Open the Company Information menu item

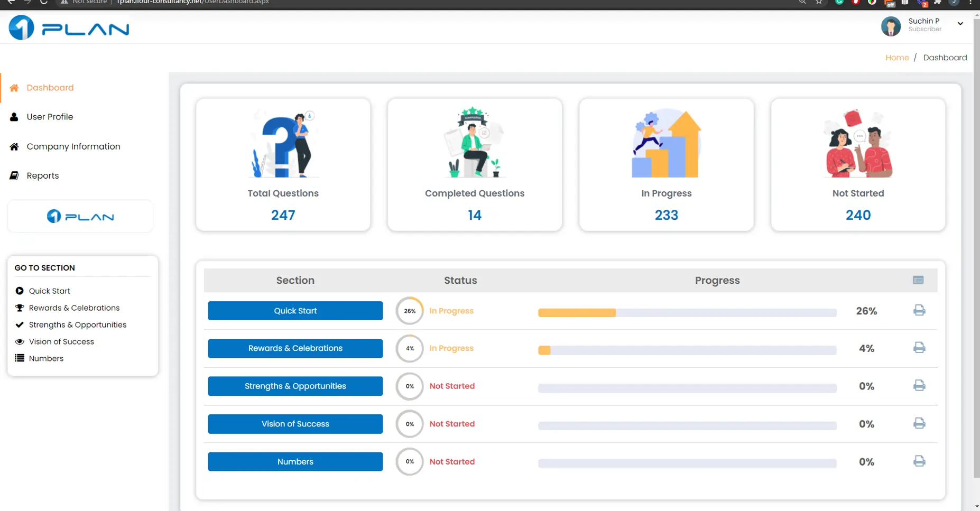click(x=73, y=146)
